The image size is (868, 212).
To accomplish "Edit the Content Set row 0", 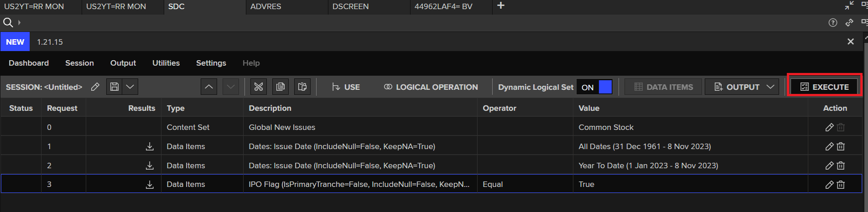I will coord(830,127).
